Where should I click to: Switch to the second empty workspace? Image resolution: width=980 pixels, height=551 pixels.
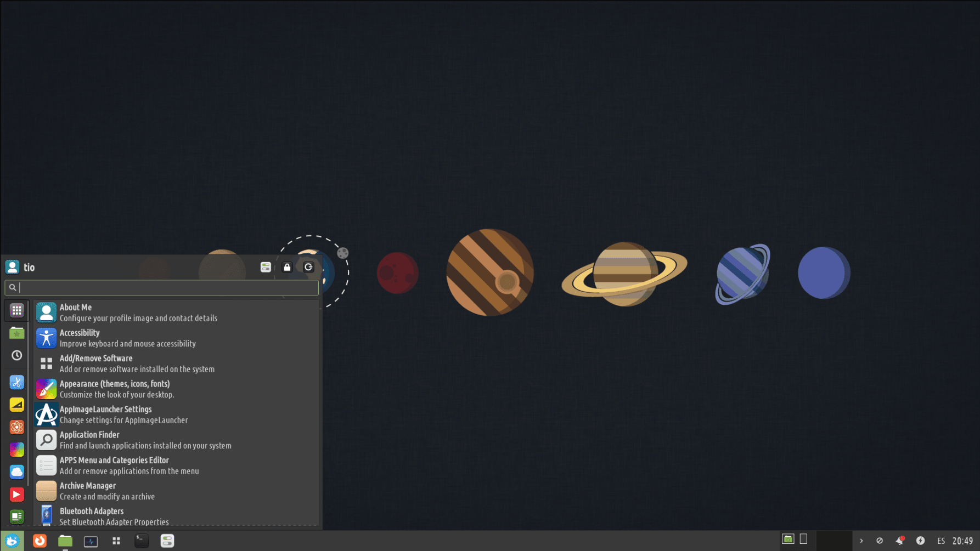click(x=803, y=539)
